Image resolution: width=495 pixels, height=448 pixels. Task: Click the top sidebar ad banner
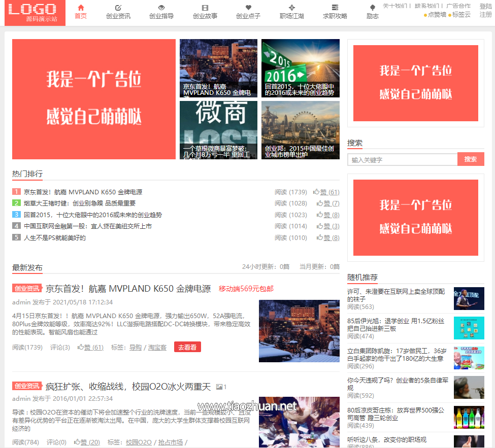[x=416, y=83]
